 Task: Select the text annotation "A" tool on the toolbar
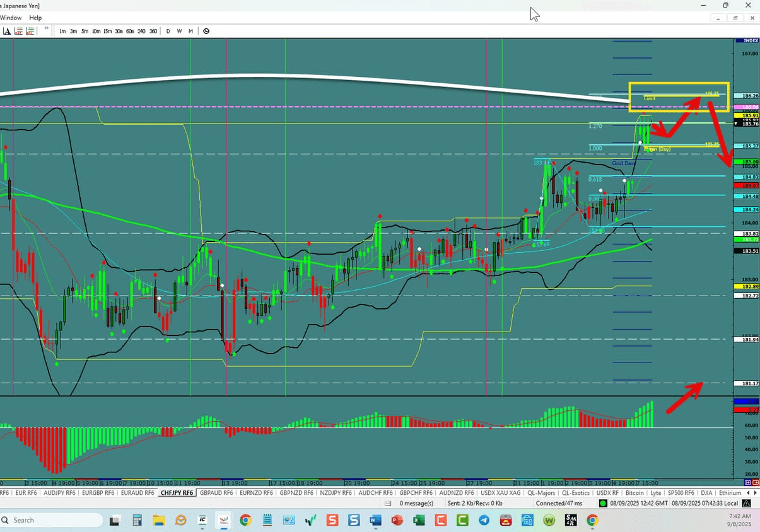[7, 30]
